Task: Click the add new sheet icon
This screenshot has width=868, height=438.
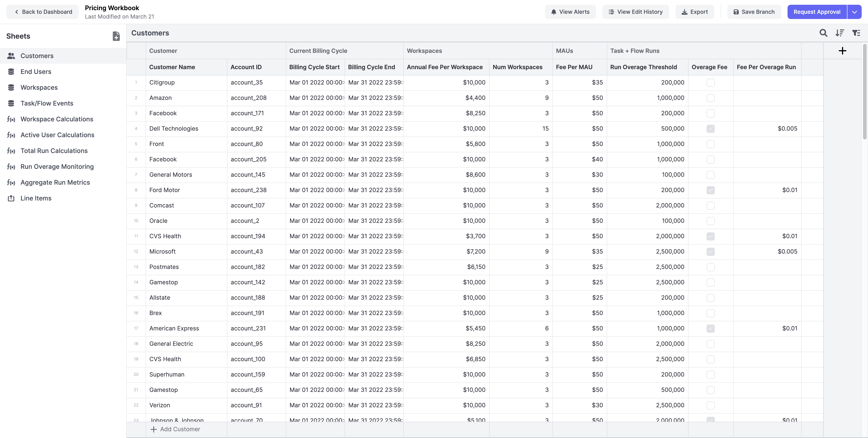Action: click(116, 36)
